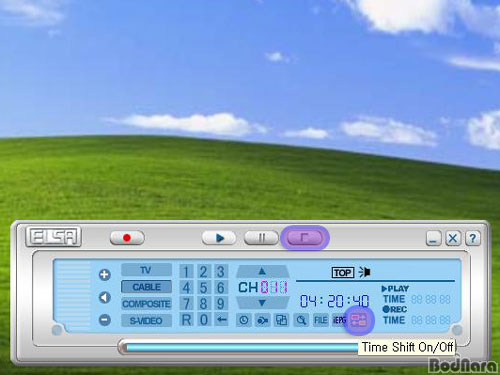Click the clock time display 04:20:40
Image resolution: width=500 pixels, height=375 pixels.
[x=335, y=301]
